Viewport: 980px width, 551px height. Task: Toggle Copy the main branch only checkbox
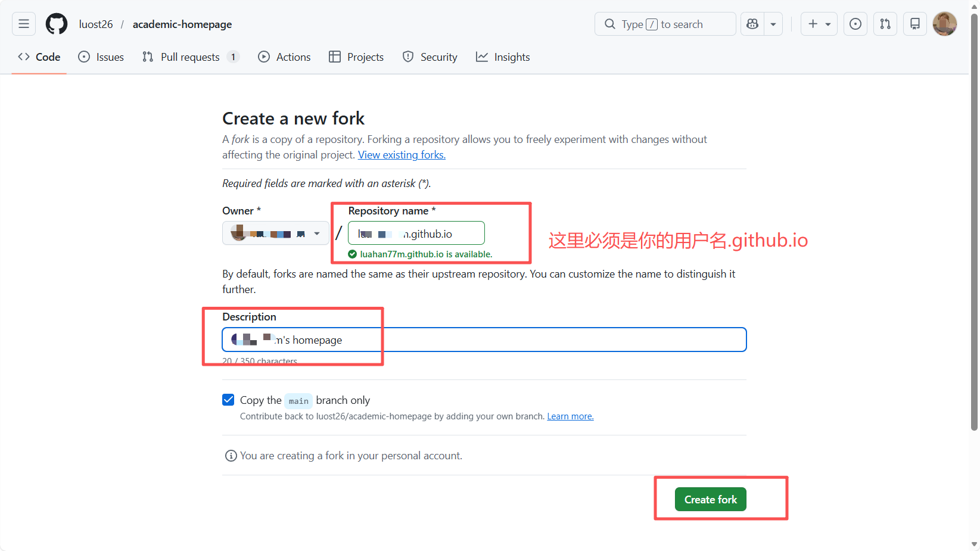pos(228,400)
